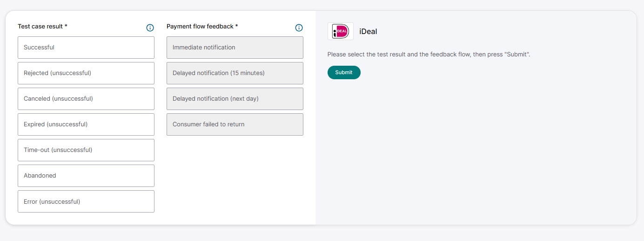Pick the Expired (unsuccessful) option
This screenshot has width=644, height=241.
pos(86,124)
